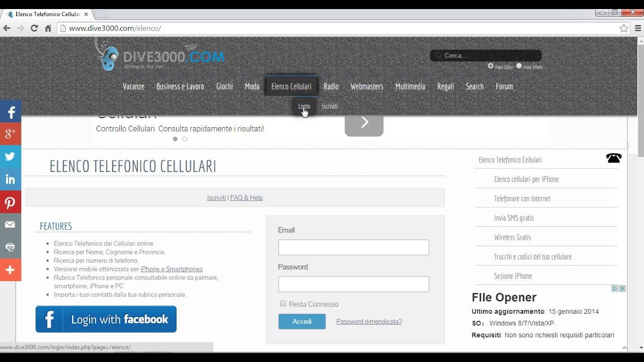Open iPhone e Smartphones link
Screen dimensions: 644x362
pos(172,269)
